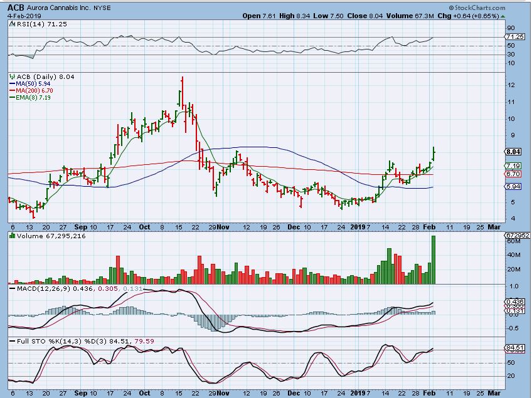Click the RSI(14) 71.25 indicator label
Viewport: 532px width, 398px height.
41,24
